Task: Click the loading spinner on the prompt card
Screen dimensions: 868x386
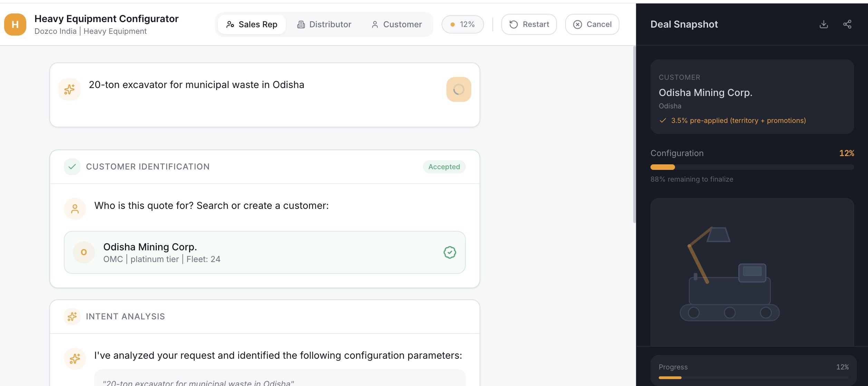Action: point(459,89)
